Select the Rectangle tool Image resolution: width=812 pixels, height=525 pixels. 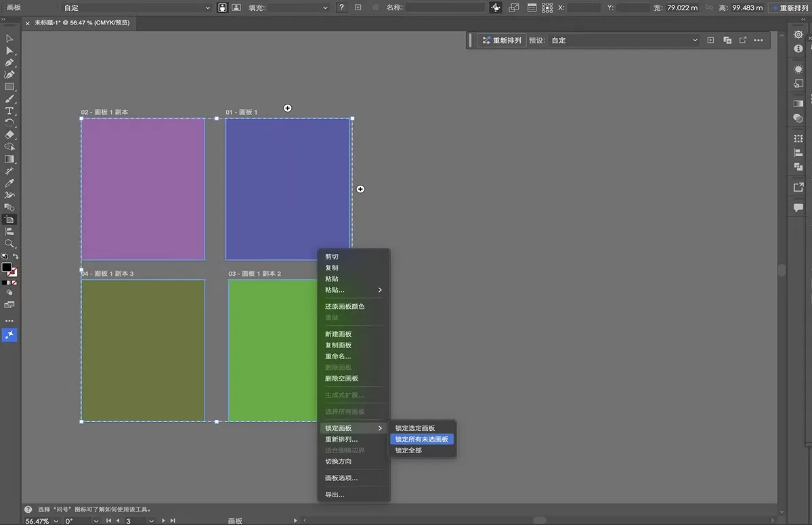[x=9, y=87]
